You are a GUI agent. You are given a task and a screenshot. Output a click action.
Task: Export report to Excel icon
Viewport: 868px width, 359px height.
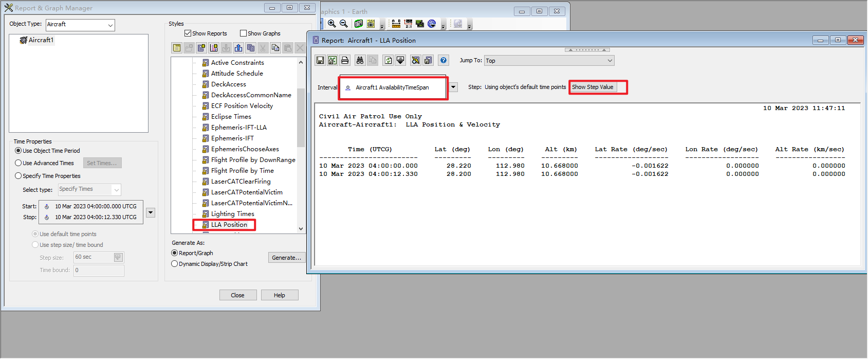[x=333, y=61]
